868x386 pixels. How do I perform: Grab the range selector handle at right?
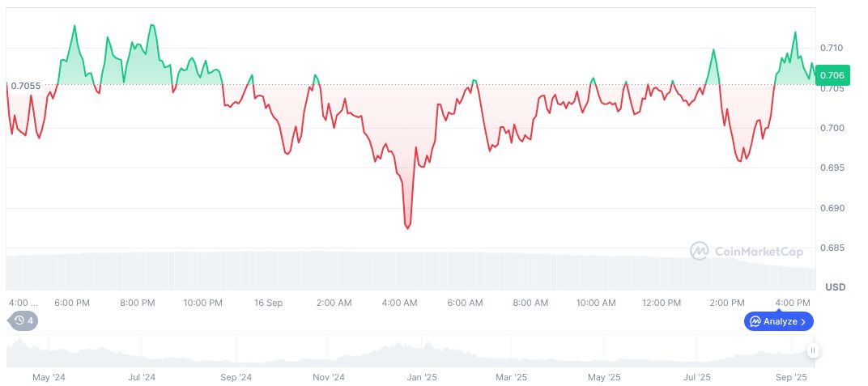(812, 350)
